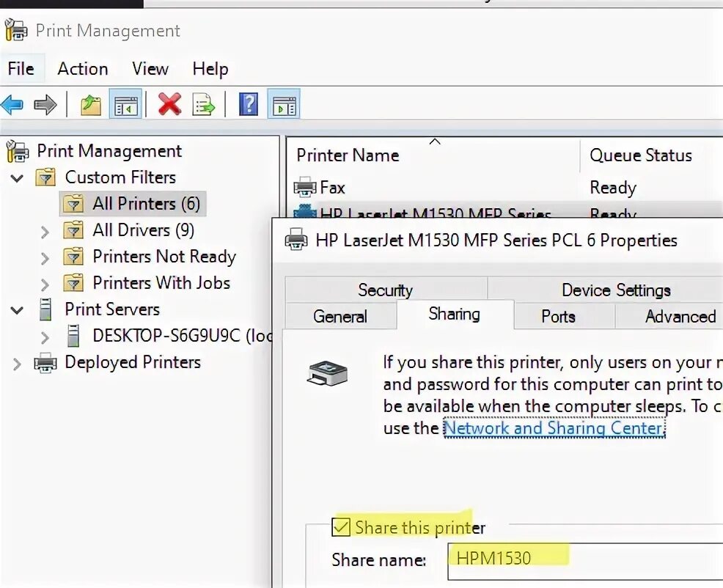Select the Custom Filters tree label
The height and width of the screenshot is (588, 723).
[120, 177]
